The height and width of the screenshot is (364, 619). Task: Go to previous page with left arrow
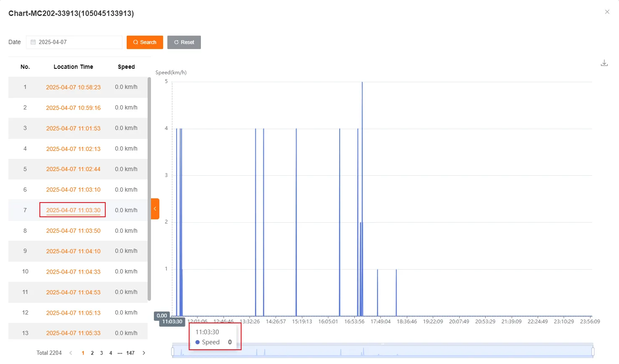(70, 353)
